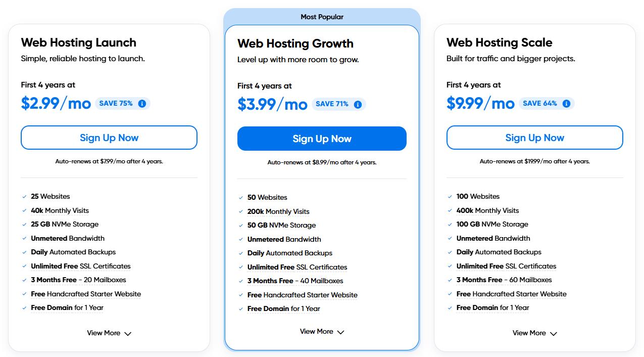Click Free Domain feature in Scale plan
Viewport: 644px width, 357px height.
click(492, 307)
